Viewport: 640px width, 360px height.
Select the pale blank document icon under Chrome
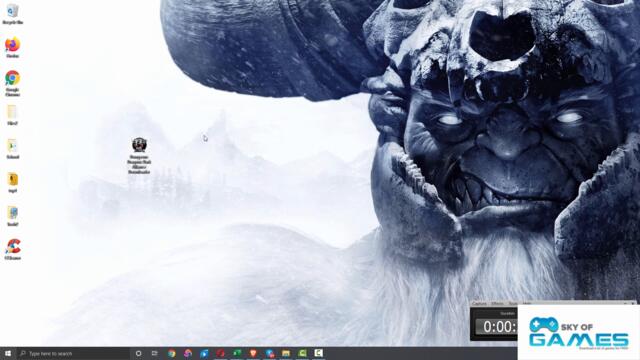12,115
